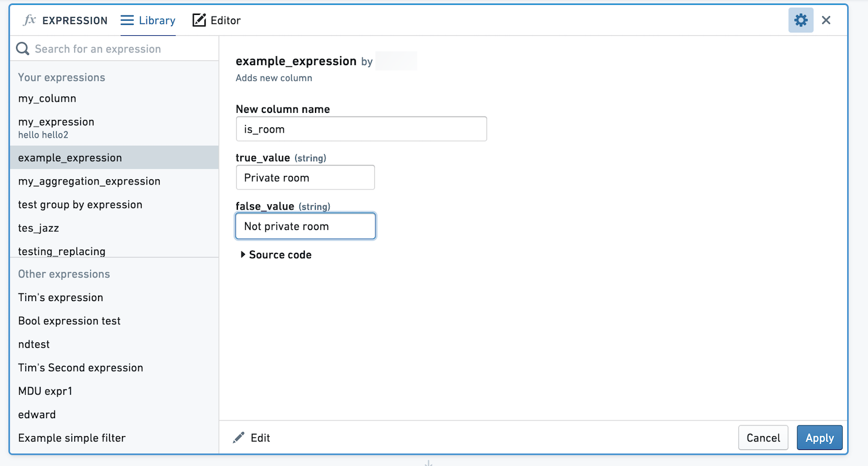Select my_expression in the list
The image size is (868, 466).
click(x=114, y=127)
